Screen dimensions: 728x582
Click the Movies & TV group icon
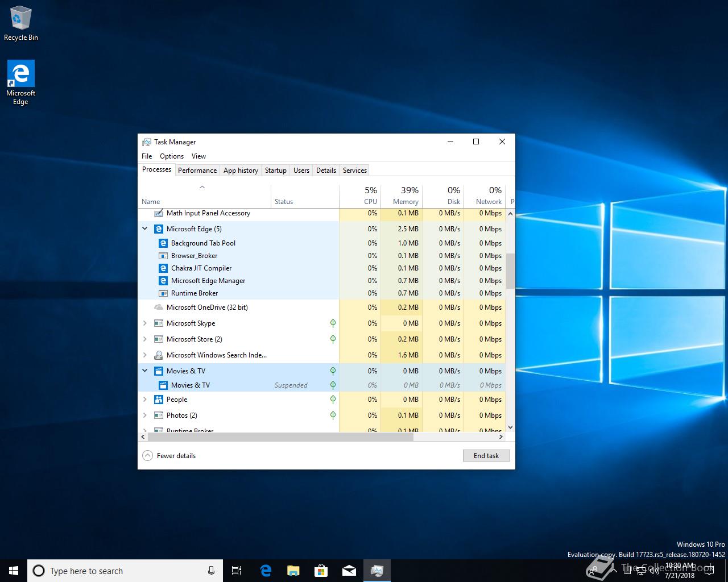pos(159,371)
